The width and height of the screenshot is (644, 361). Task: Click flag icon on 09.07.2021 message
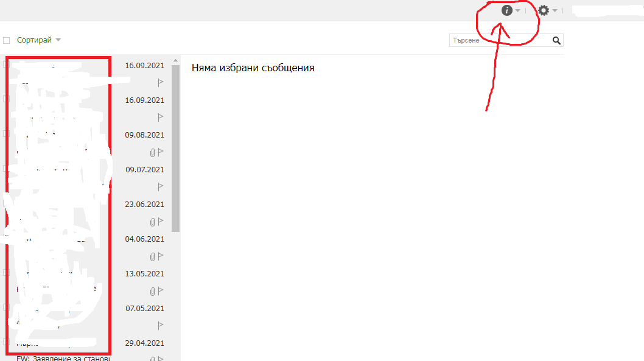[161, 187]
